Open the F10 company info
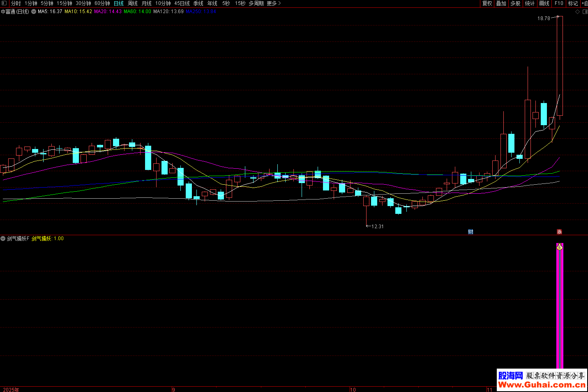588x392 pixels. point(559,3)
